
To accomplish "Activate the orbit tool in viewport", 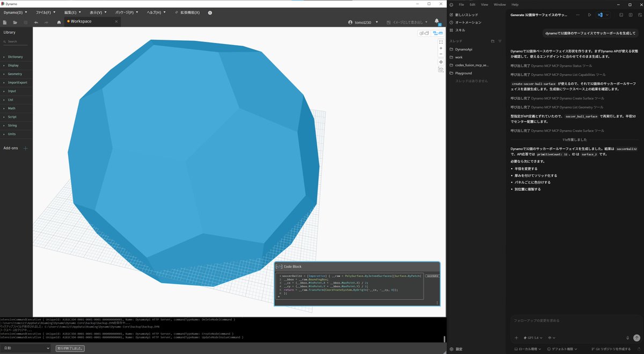I will point(441,69).
